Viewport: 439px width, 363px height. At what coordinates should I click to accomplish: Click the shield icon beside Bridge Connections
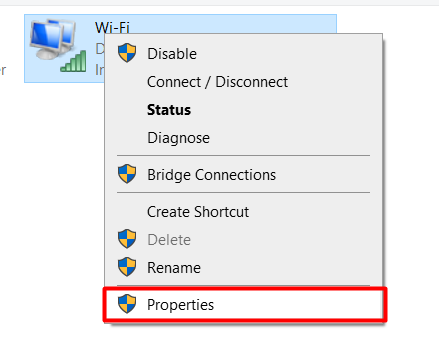(127, 174)
